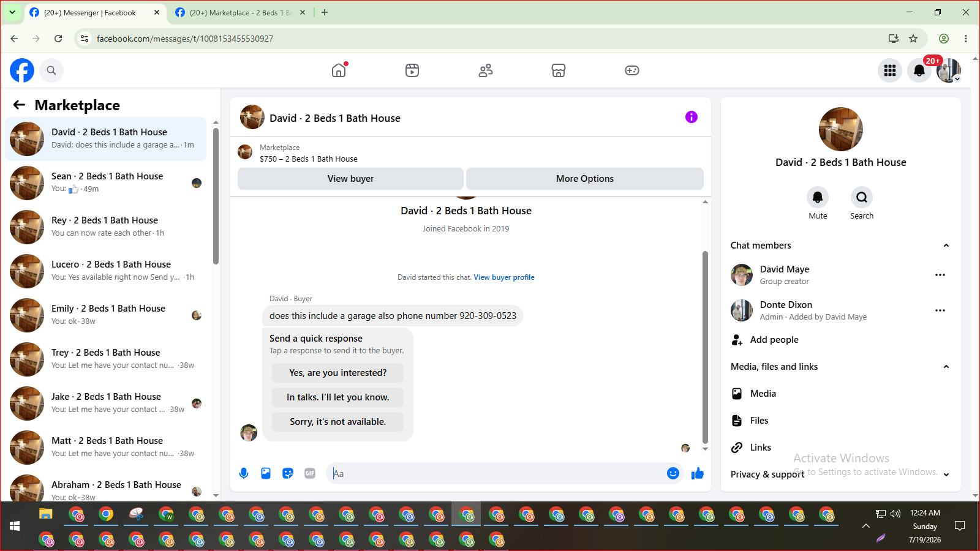Viewport: 980px width, 551px height.
Task: Open the Friends icon
Action: pyautogui.click(x=486, y=70)
